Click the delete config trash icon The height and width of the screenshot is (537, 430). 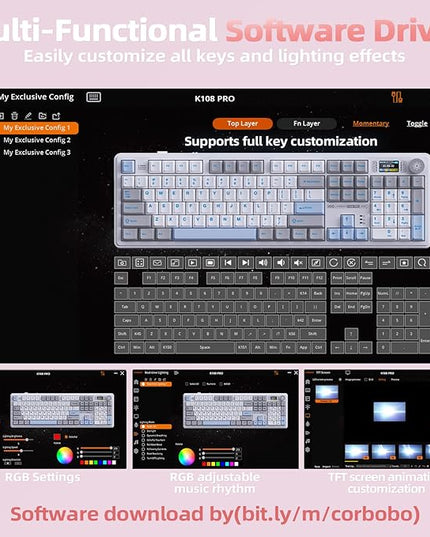(x=14, y=116)
